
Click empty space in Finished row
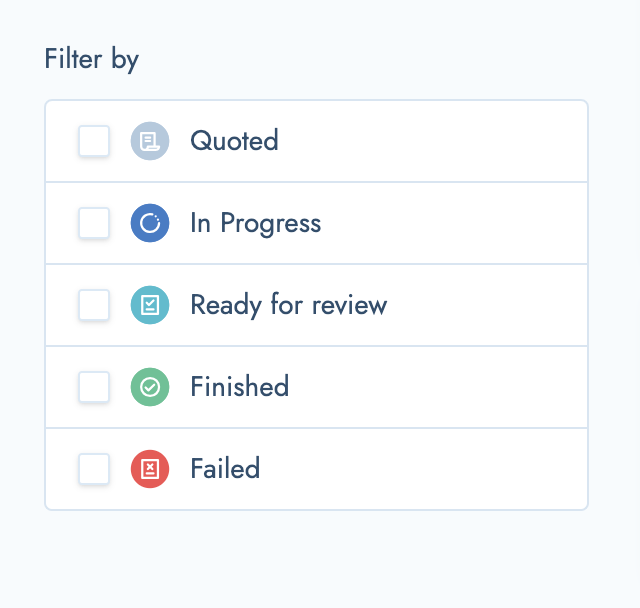click(437, 387)
